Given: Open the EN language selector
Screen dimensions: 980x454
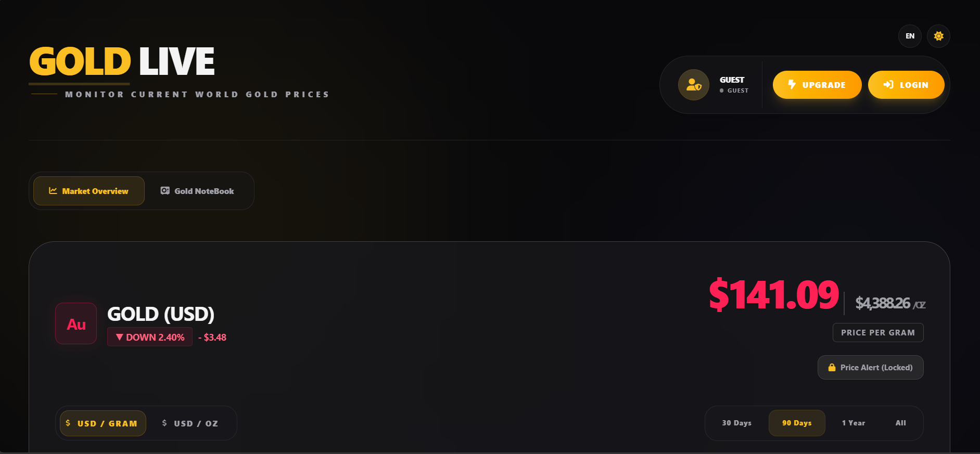Looking at the screenshot, I should point(910,36).
